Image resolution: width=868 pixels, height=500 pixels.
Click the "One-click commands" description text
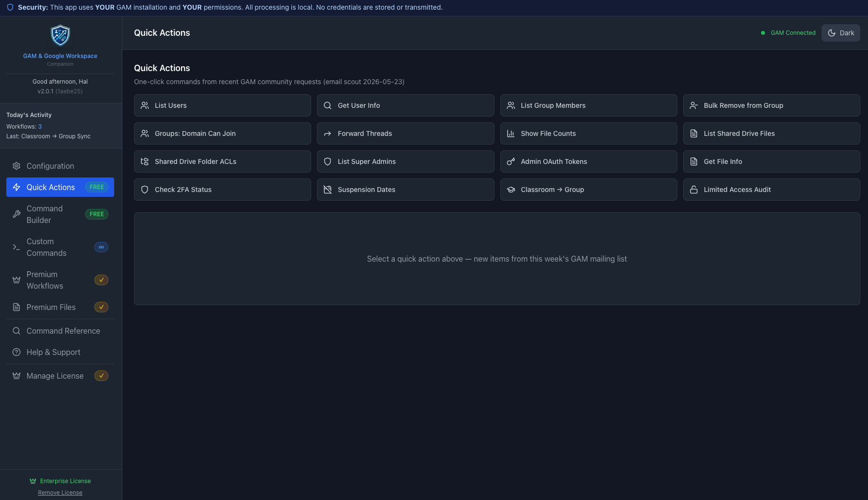269,82
